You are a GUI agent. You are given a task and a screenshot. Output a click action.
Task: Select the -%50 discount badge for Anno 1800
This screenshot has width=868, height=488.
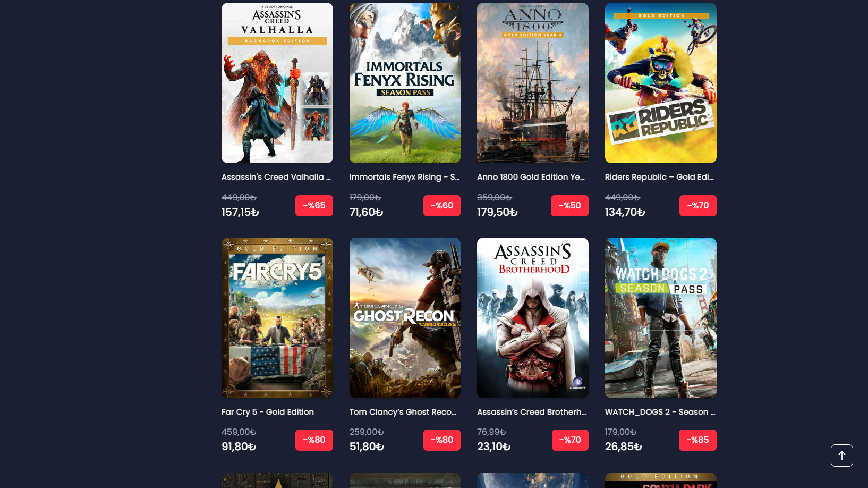point(569,206)
